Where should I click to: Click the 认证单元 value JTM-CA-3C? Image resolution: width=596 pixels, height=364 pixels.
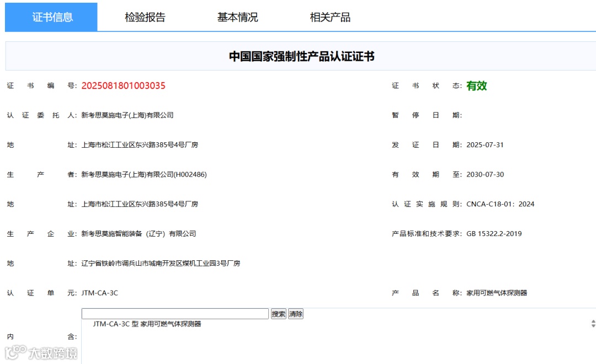[x=99, y=293]
